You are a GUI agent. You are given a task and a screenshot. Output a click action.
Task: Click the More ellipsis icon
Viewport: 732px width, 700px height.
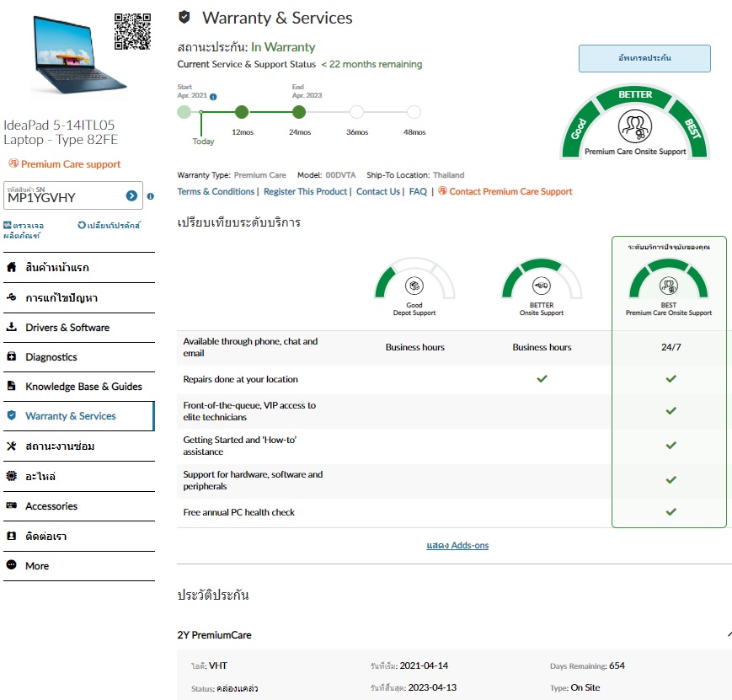coord(12,565)
